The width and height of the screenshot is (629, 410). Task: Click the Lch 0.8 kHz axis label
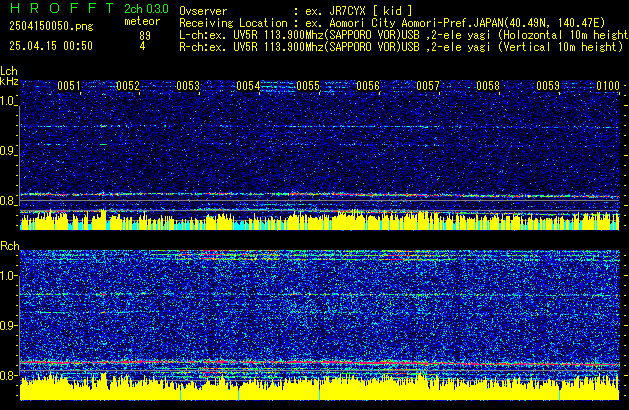[x=8, y=201]
